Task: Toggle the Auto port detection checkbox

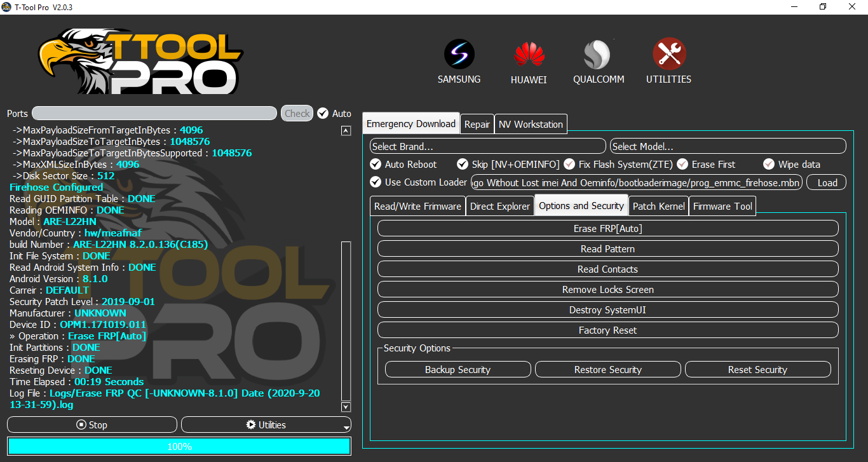Action: [x=323, y=113]
